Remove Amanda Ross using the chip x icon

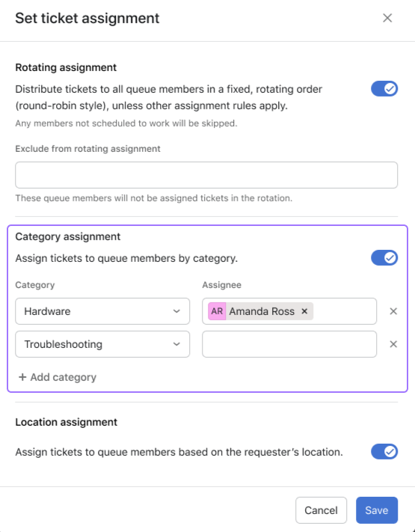click(x=304, y=311)
